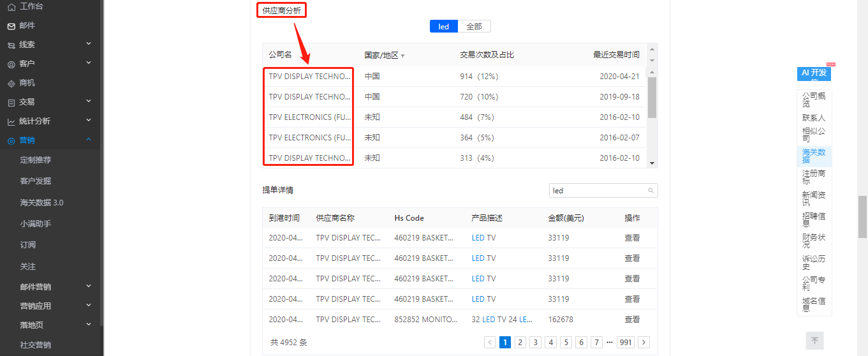This screenshot has width=868, height=356.
Task: Select the 全部 toggle tab
Action: [x=474, y=26]
